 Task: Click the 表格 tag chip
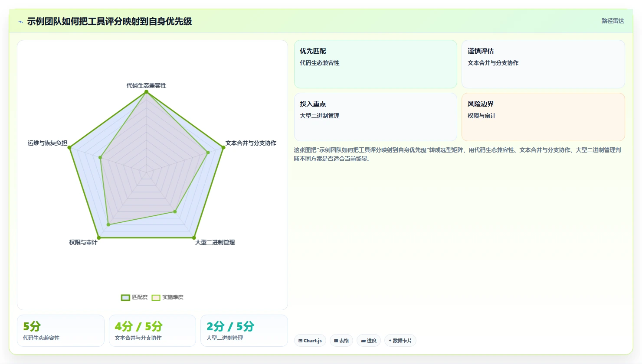341,341
